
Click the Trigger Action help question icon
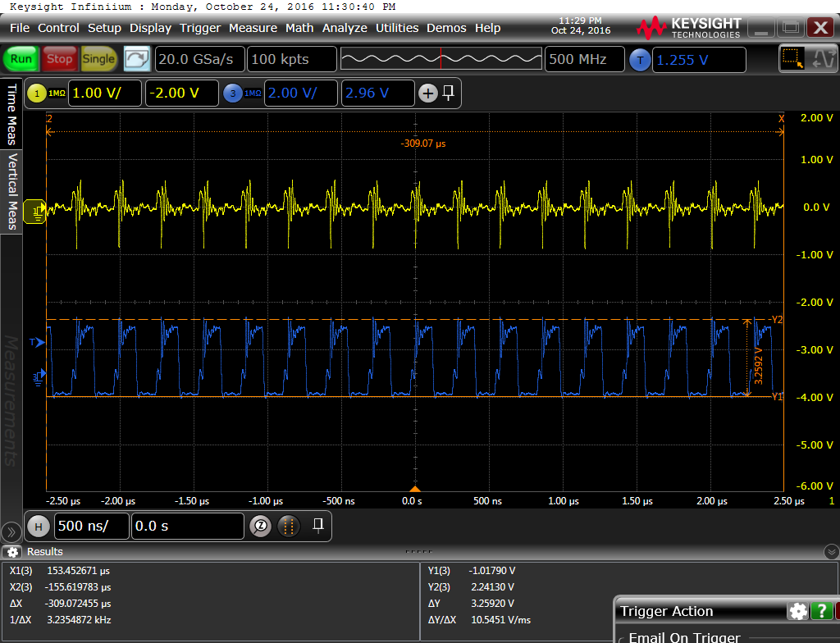(x=822, y=611)
